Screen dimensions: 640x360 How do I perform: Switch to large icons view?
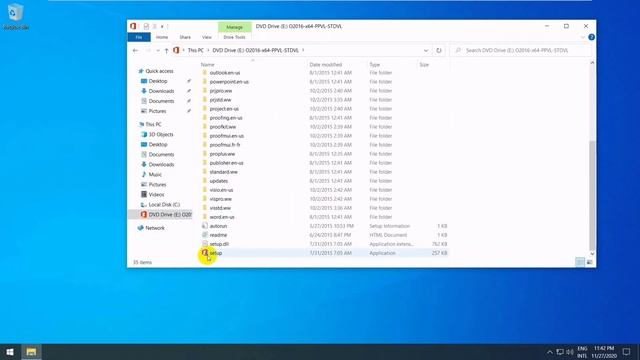pyautogui.click(x=589, y=262)
